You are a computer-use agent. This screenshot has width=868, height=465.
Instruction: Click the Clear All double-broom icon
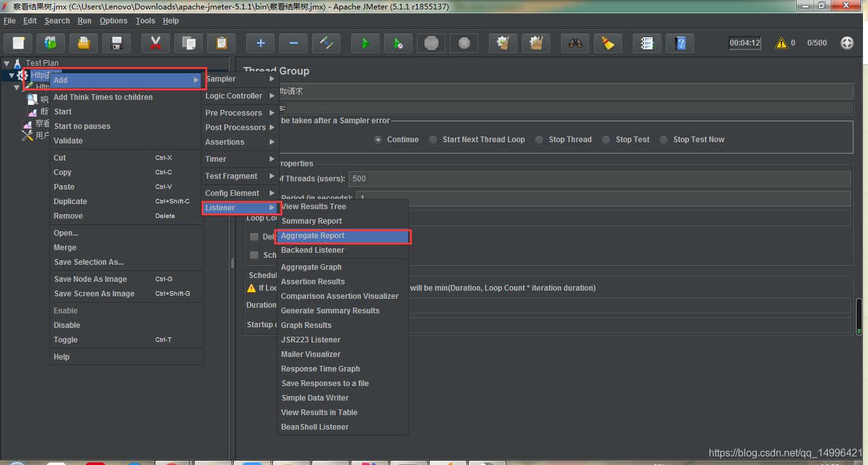click(536, 43)
